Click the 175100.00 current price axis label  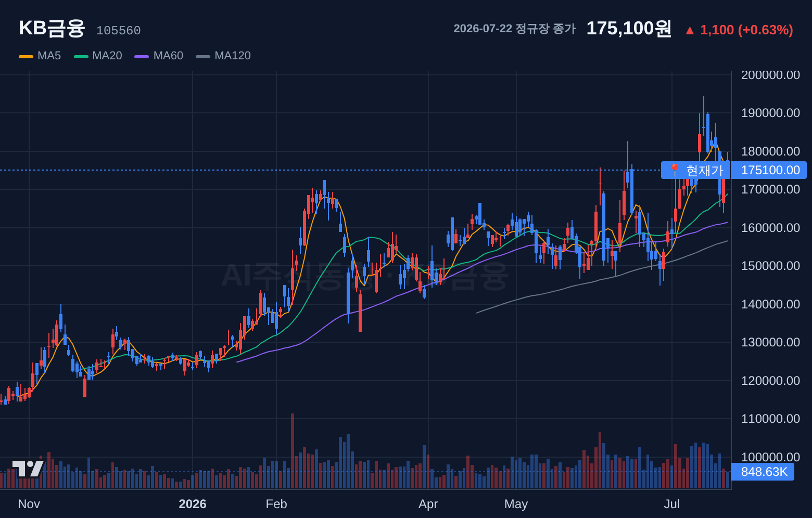[x=769, y=170]
